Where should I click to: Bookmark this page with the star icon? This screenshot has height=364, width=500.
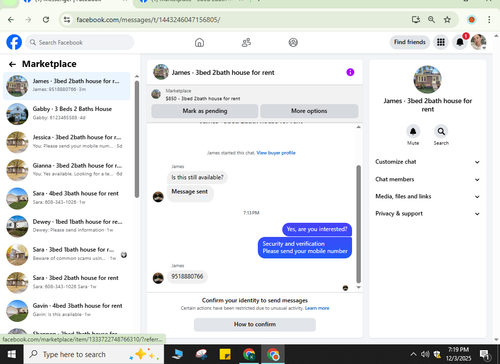click(x=447, y=20)
